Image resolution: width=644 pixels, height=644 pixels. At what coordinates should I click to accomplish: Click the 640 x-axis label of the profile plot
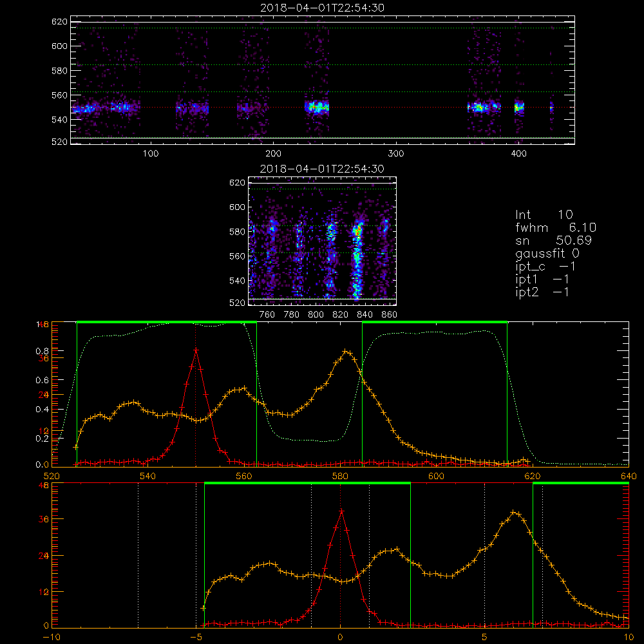pyautogui.click(x=629, y=476)
